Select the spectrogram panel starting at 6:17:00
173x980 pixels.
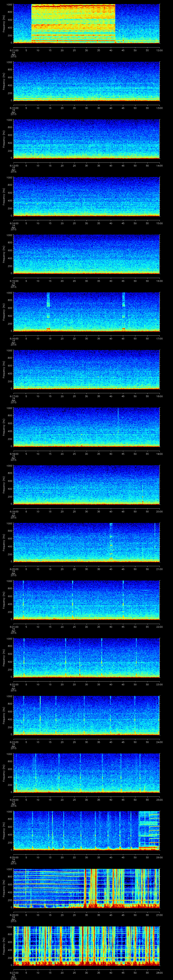click(87, 370)
